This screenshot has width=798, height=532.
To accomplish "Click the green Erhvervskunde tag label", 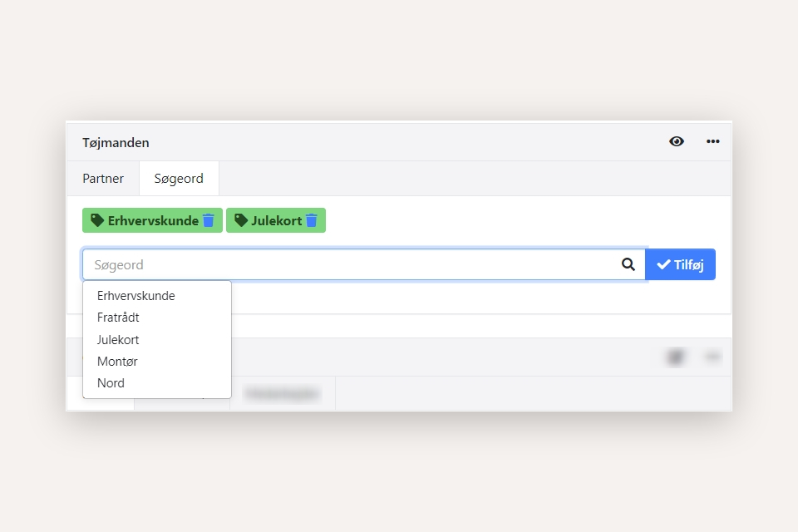I will pos(153,220).
